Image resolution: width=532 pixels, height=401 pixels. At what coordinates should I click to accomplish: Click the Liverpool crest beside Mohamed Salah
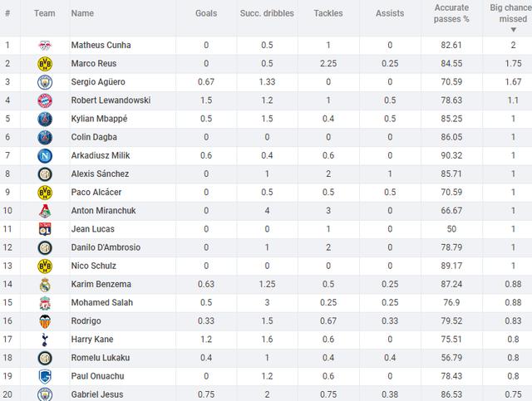44,302
